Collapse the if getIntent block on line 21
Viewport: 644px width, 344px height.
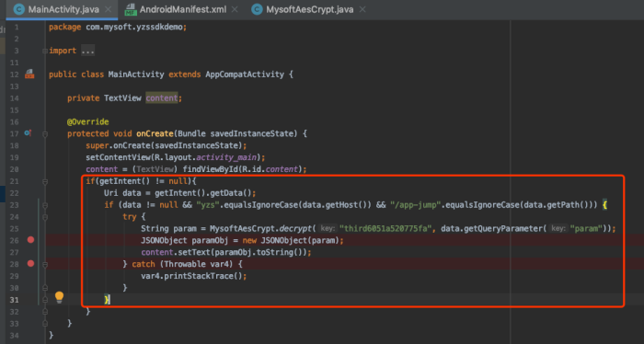click(45, 181)
